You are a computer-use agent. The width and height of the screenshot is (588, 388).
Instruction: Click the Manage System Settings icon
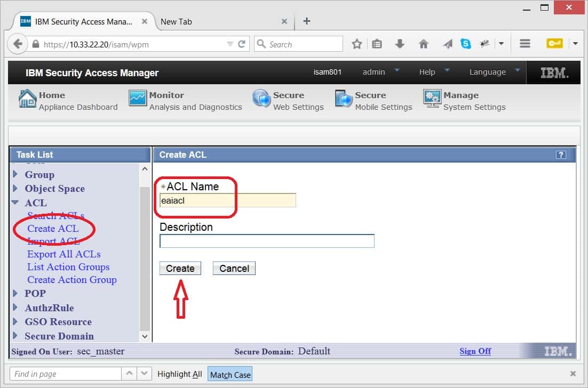click(432, 99)
